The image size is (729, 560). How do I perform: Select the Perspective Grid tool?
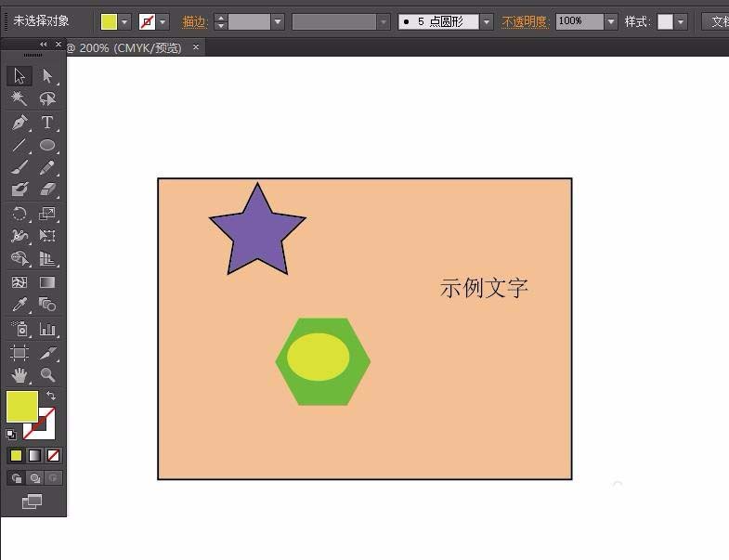coord(47,258)
